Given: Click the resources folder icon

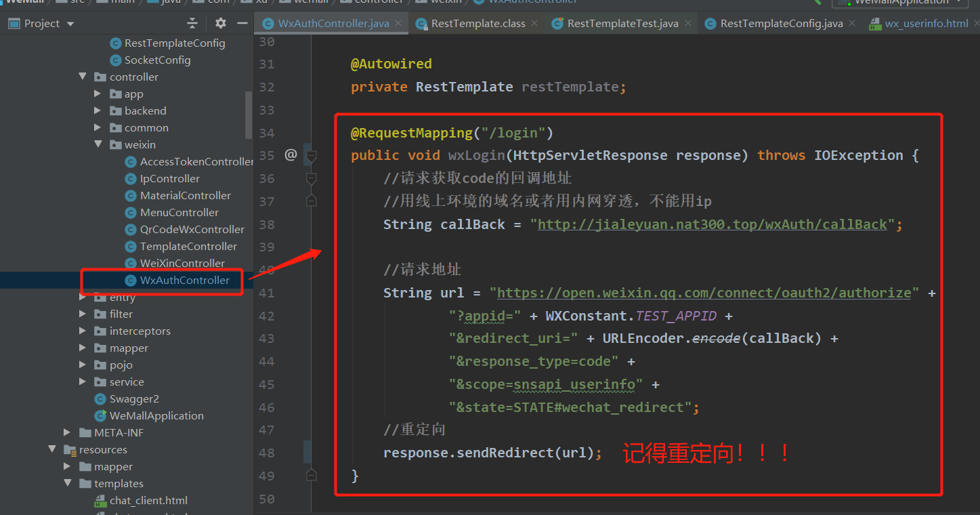Looking at the screenshot, I should coord(69,449).
